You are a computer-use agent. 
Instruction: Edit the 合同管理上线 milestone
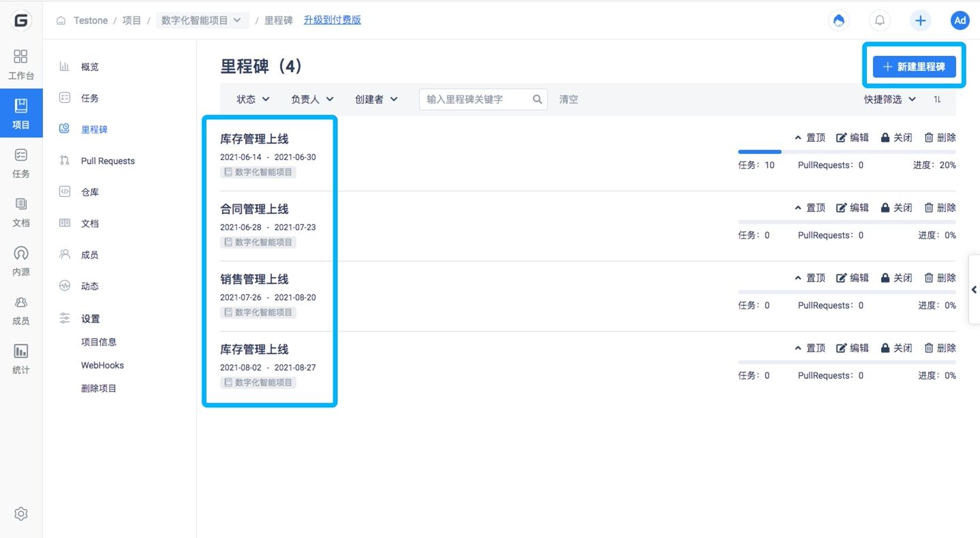point(853,208)
